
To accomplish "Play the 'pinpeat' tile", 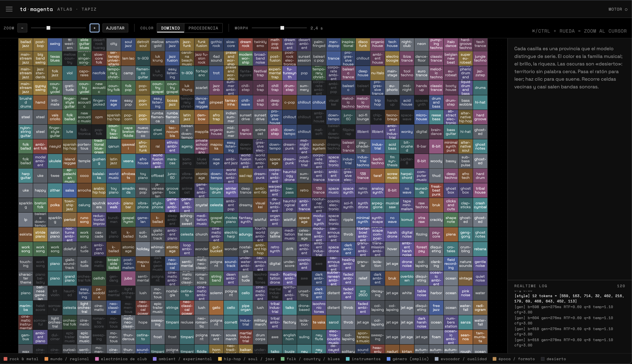I will click(216, 102).
